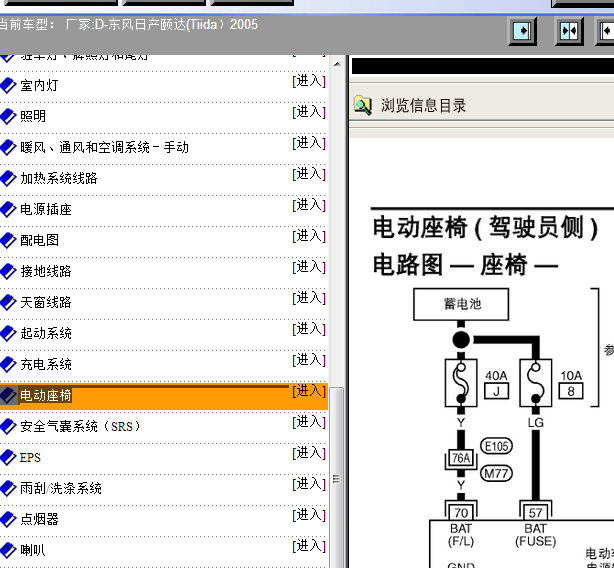Screen dimensions: 614x568
Task: Enter the 电源插座 section via [进入]
Action: pos(309,205)
